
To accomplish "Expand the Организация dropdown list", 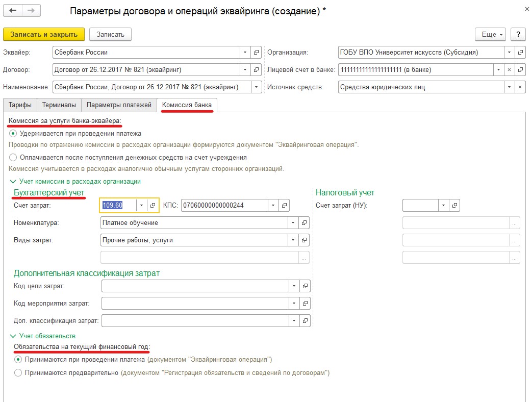I will click(509, 52).
